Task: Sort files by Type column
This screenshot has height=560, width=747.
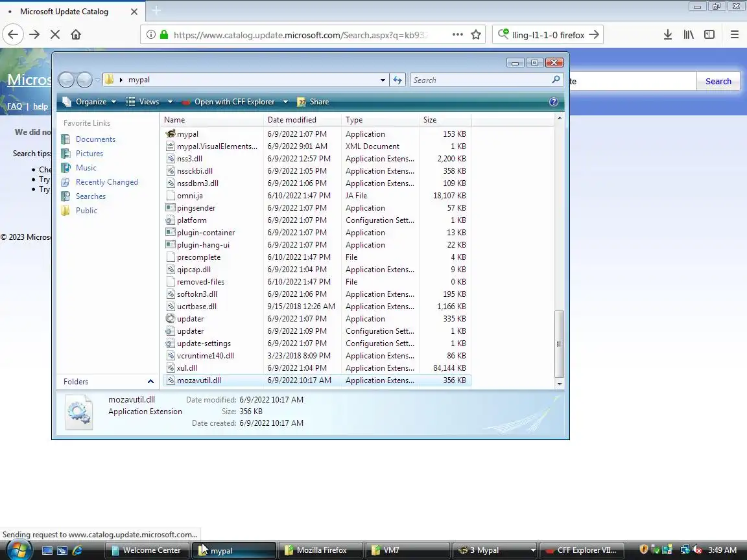Action: (380, 120)
